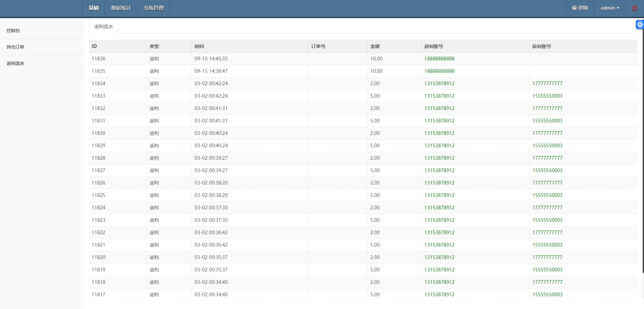Screen dimensions: 644x309
Task: Click profit account 15555550003 in row 11833
Action: [x=547, y=96]
